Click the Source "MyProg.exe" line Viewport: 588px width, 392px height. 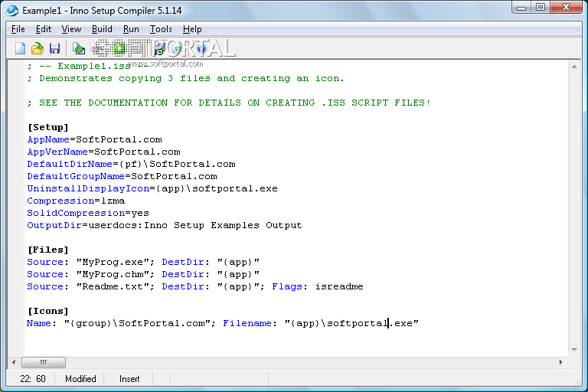point(143,262)
